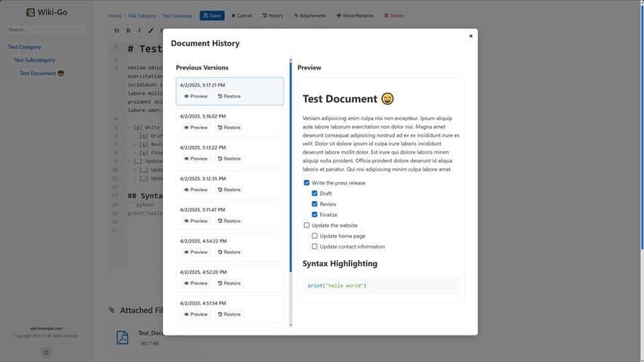Click restore icon for 4:51:54 PM version
Screen dimensions: 644x362
click(x=220, y=314)
